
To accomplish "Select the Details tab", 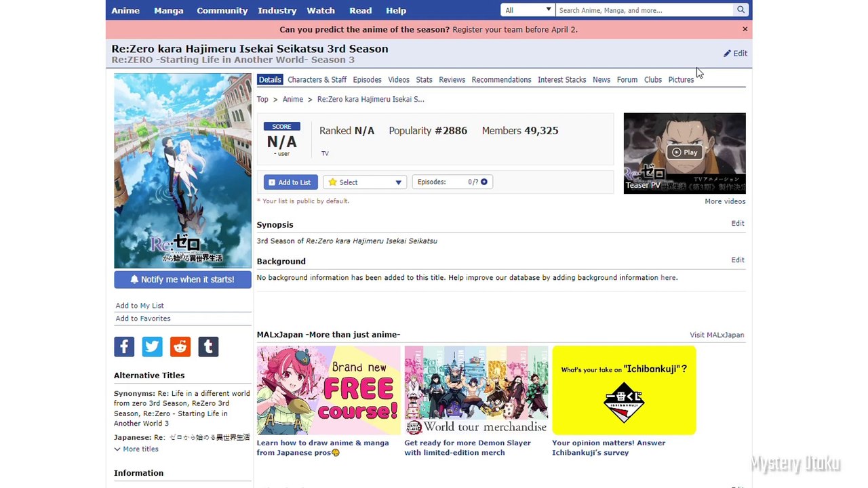I will tap(270, 80).
